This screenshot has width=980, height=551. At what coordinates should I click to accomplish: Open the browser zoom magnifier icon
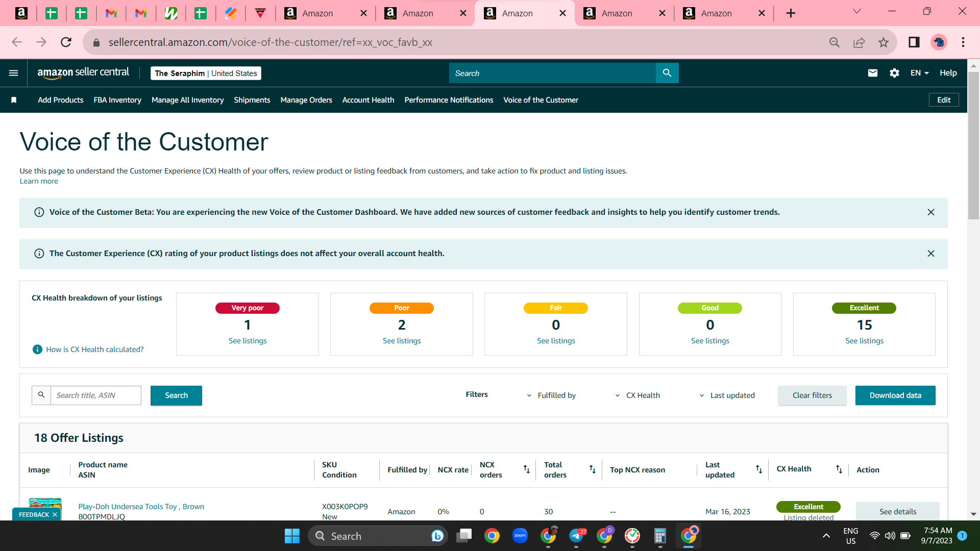tap(835, 42)
